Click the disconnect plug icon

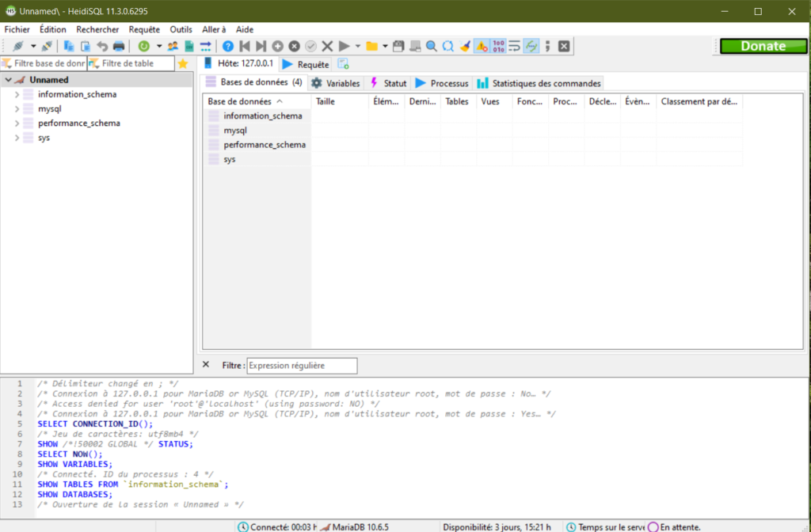47,46
